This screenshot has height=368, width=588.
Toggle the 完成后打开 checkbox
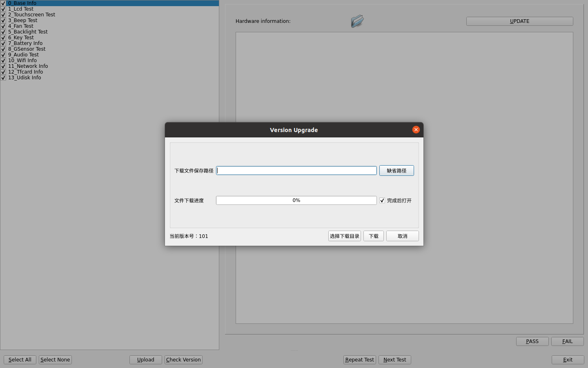(382, 200)
